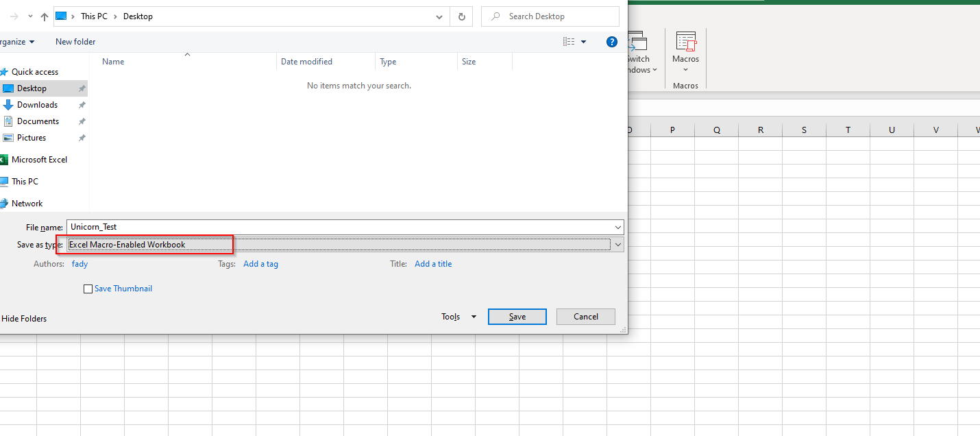Screen dimensions: 980x436
Task: Open Downloads folder in Quick access
Action: (37, 105)
